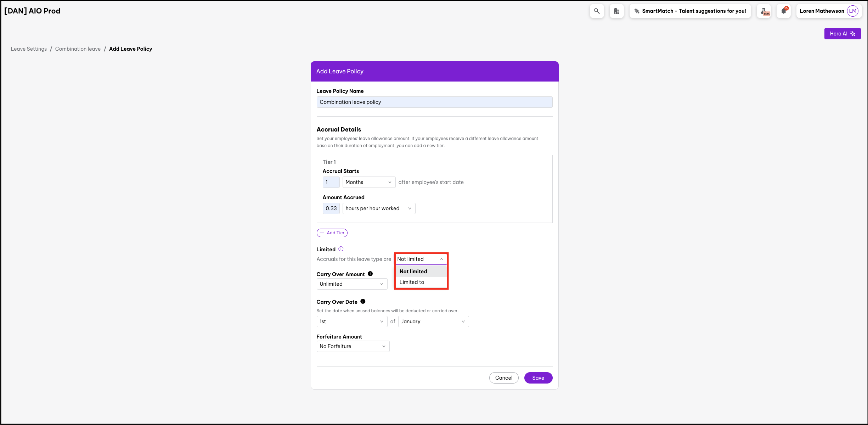Screen dimensions: 868x425
Task: Launch Hero AI assistant
Action: click(x=842, y=34)
